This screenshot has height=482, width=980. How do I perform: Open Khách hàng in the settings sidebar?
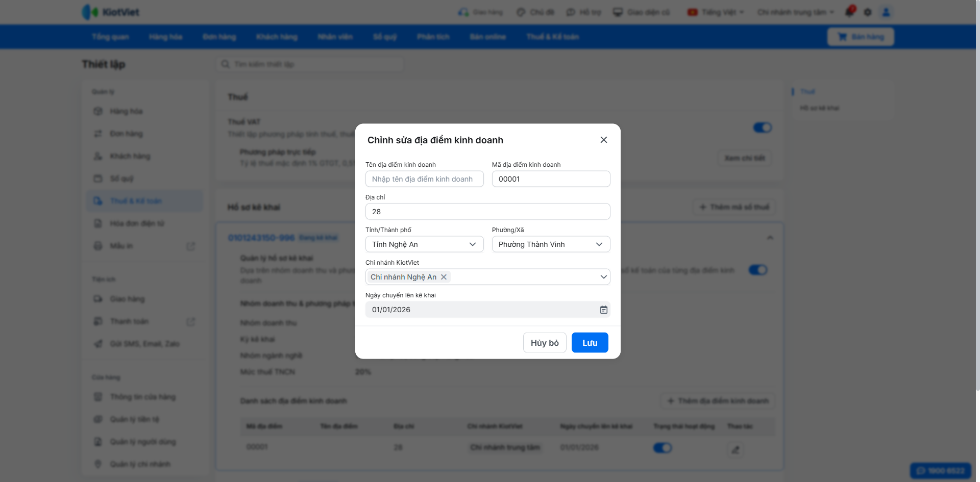144,156
